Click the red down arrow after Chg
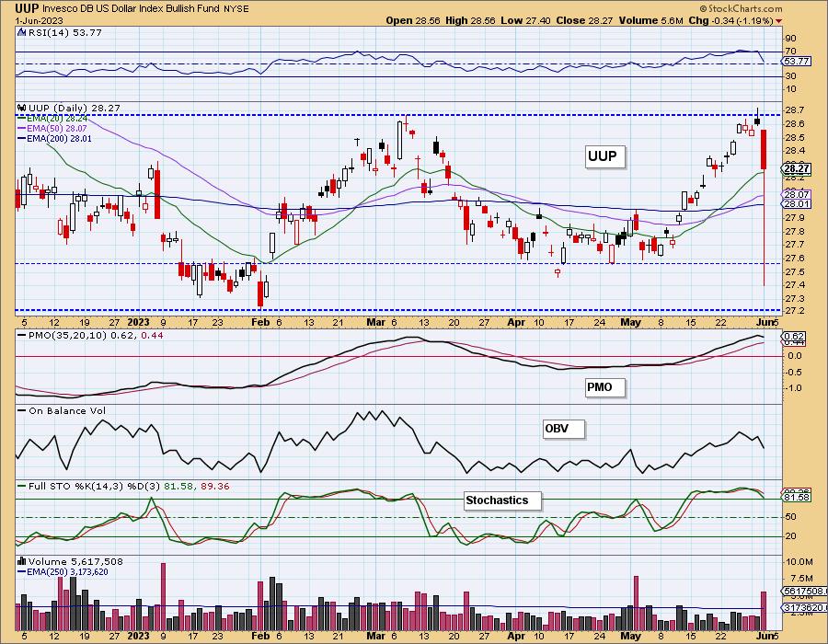Viewport: 828px width, 644px height. [778, 21]
